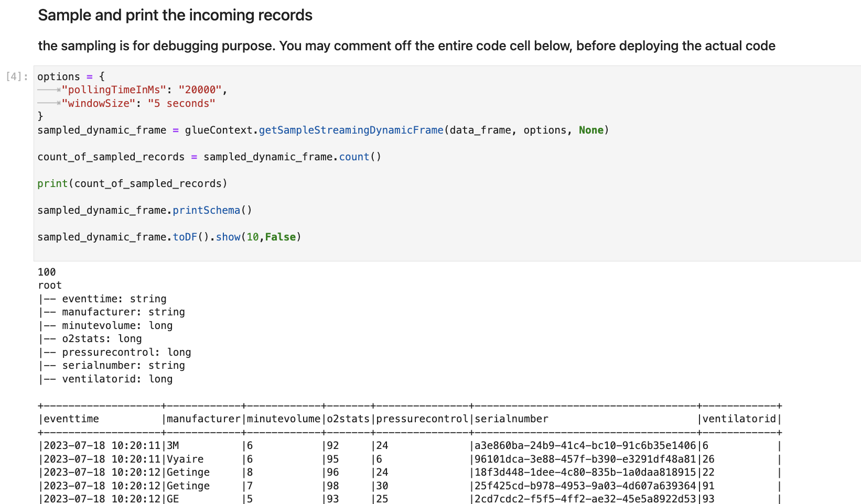This screenshot has height=504, width=861.
Task: Click the printSchema method call
Action: point(206,211)
